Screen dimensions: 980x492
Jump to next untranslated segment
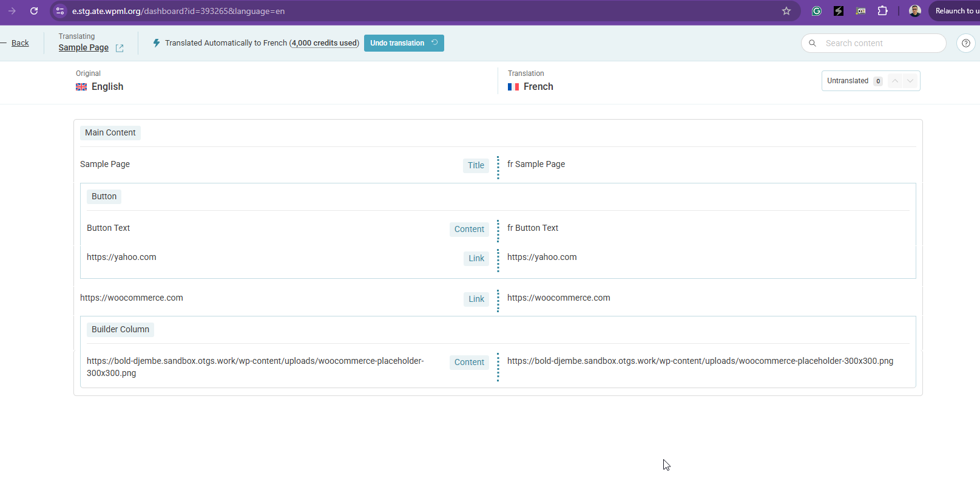910,81
